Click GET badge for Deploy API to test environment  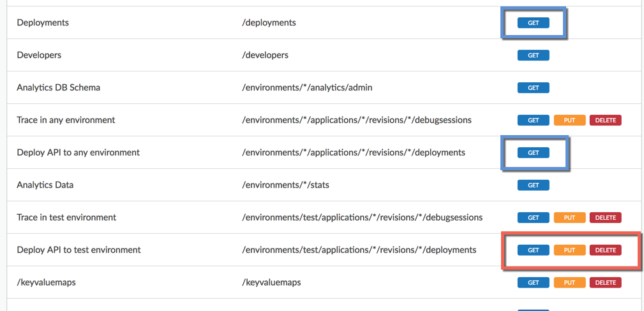click(533, 250)
